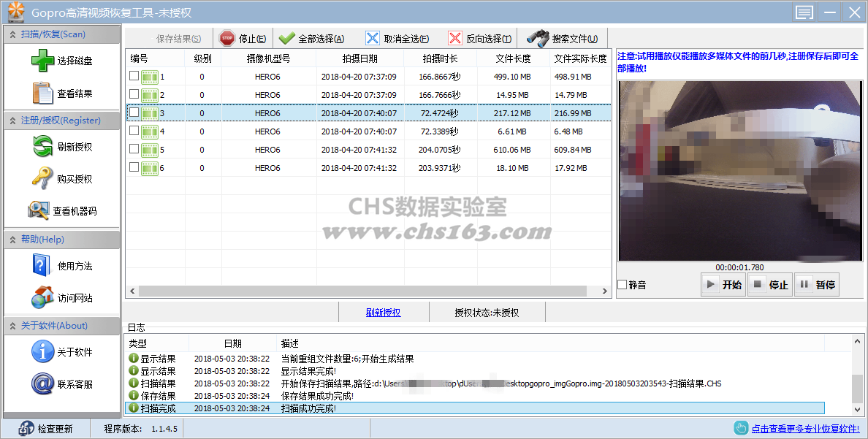
Task: Click the red stop sign 停止 toolbar icon
Action: [x=227, y=38]
